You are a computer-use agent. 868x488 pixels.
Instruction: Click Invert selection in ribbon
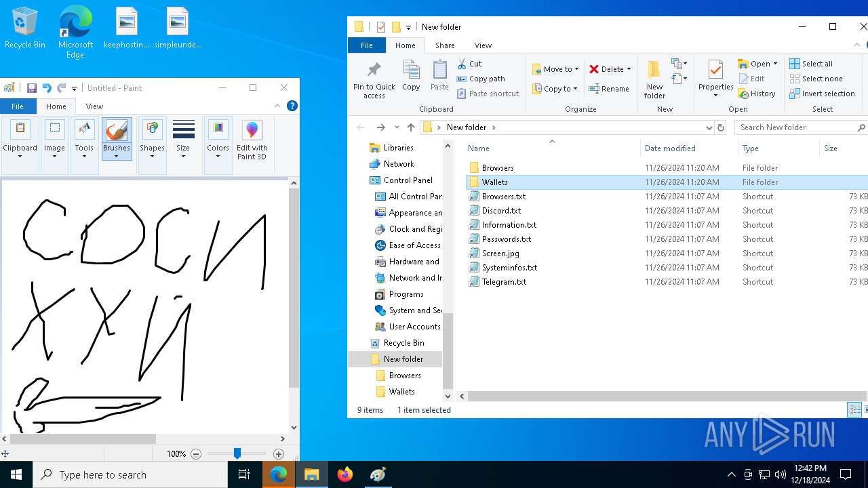[823, 94]
